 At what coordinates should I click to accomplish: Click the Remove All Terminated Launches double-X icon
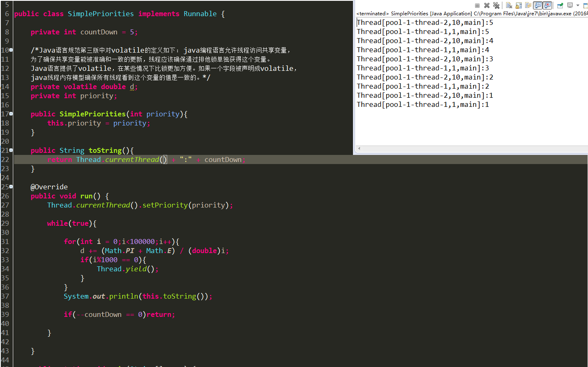[x=496, y=5]
